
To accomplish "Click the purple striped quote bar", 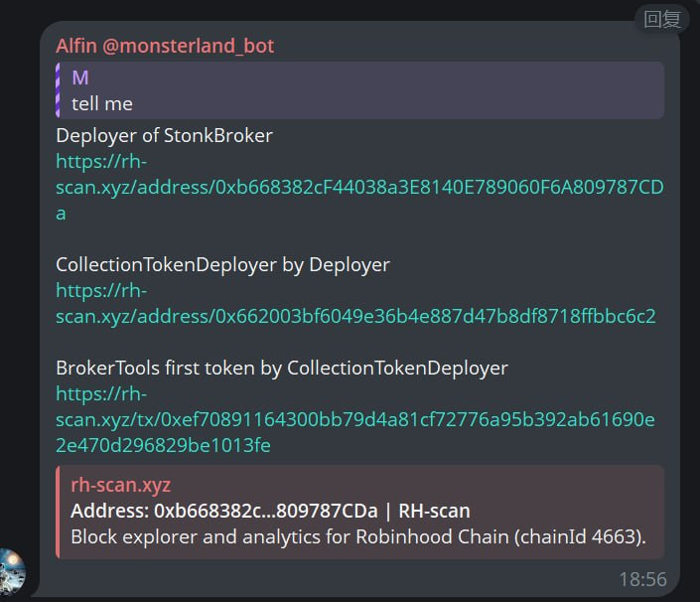I will 58,90.
